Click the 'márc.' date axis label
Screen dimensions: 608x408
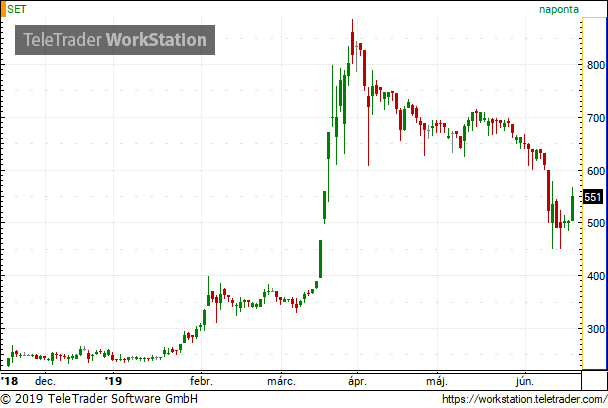click(282, 381)
